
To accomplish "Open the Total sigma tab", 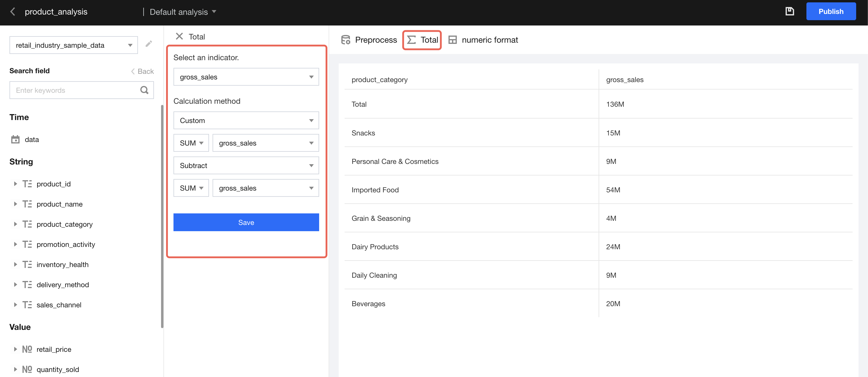I will click(x=422, y=40).
